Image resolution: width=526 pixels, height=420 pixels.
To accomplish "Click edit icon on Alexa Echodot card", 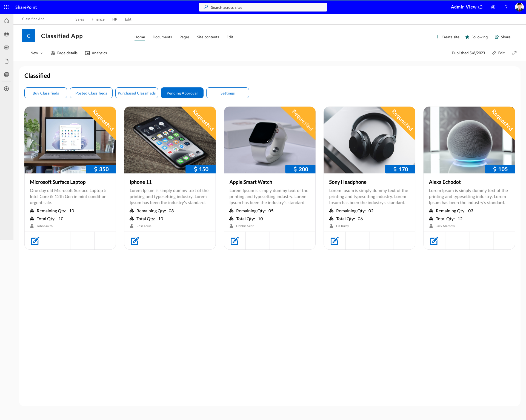I will click(434, 241).
